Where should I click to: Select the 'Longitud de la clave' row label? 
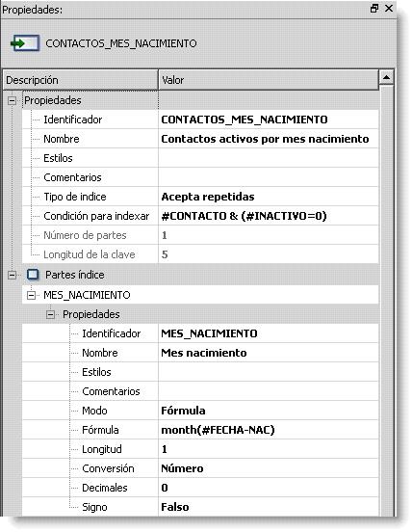click(x=90, y=254)
